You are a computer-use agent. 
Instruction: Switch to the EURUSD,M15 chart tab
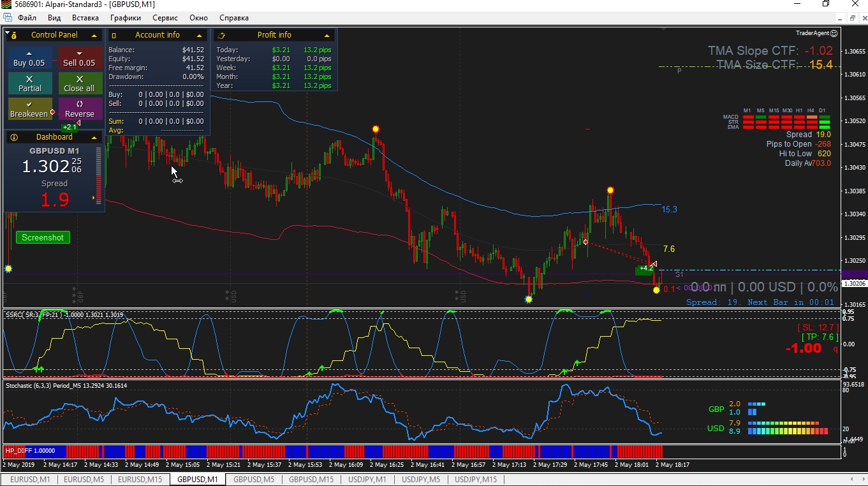(x=140, y=480)
